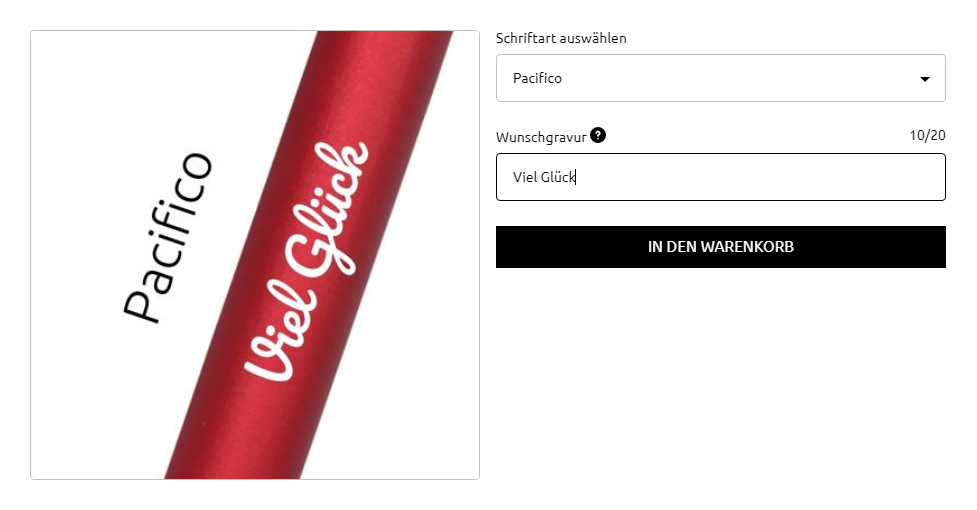Click the dropdown caret arrow of font selector

click(x=925, y=79)
